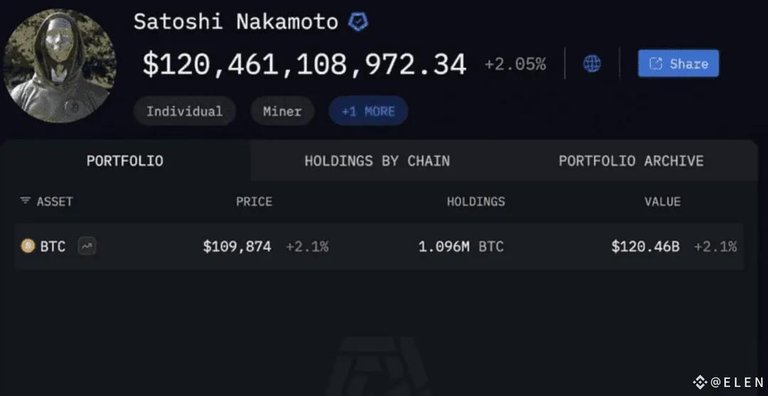
Task: Open the Portfolio Archive tab
Action: point(631,161)
